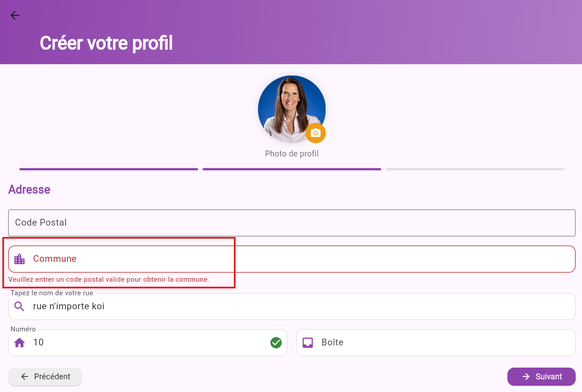The height and width of the screenshot is (392, 582).
Task: Click the green validation checkmark
Action: click(x=276, y=343)
